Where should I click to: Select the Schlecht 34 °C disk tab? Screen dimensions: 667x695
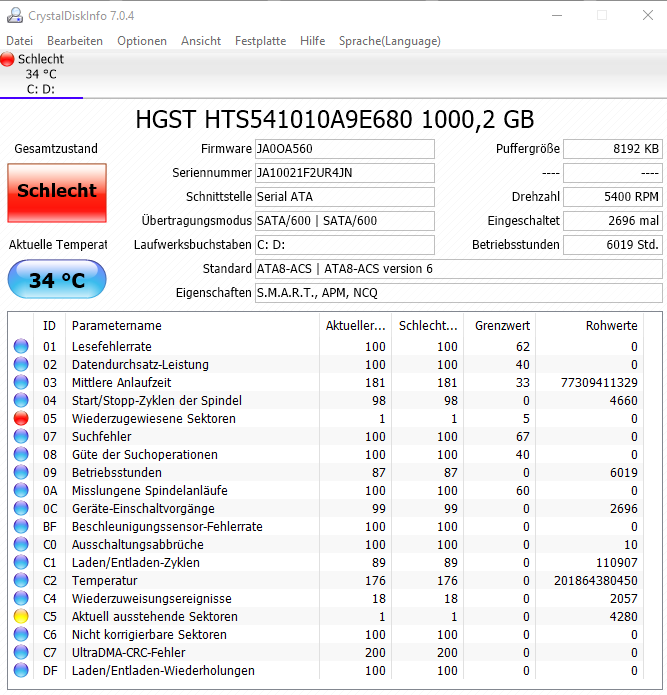click(x=41, y=74)
